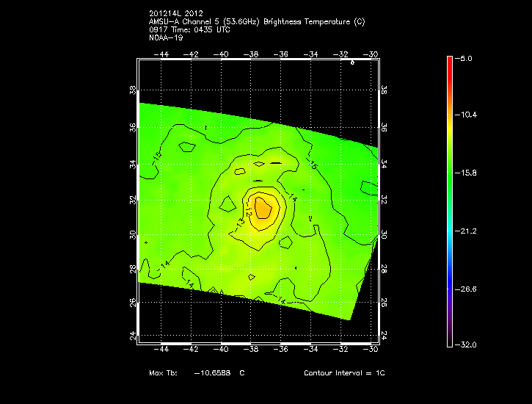Viewport: 532px width, 404px height.
Task: Click the -15.8 color bar label
Action: (467, 173)
